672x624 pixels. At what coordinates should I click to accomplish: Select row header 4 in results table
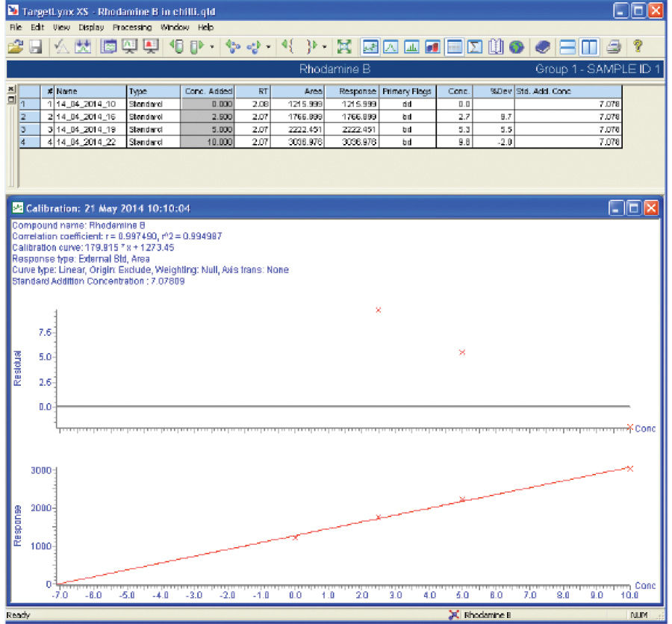(x=30, y=142)
